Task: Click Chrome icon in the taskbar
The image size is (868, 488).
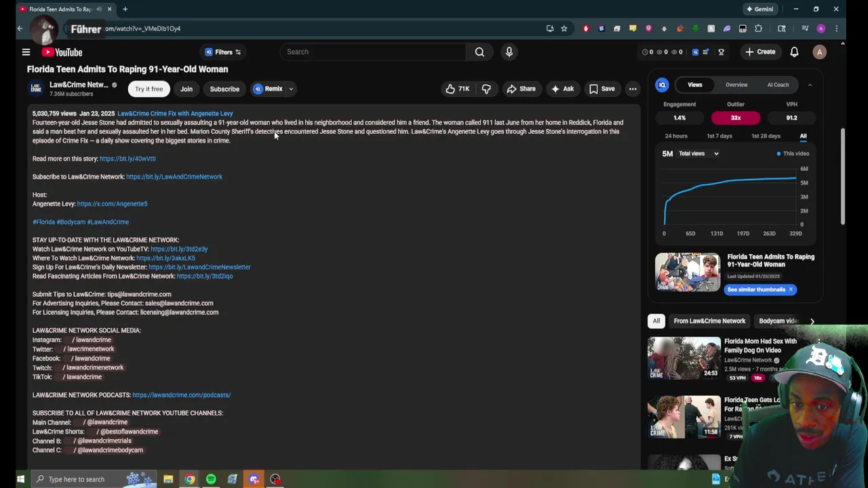Action: [190, 479]
